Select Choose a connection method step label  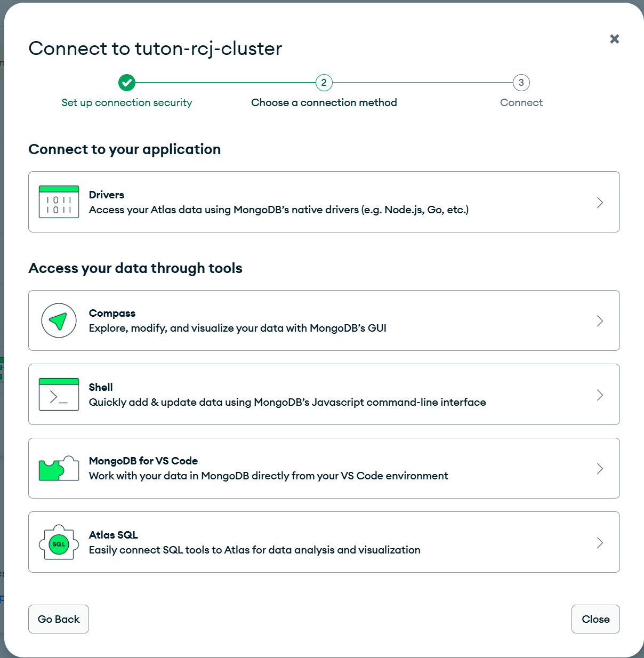click(324, 102)
